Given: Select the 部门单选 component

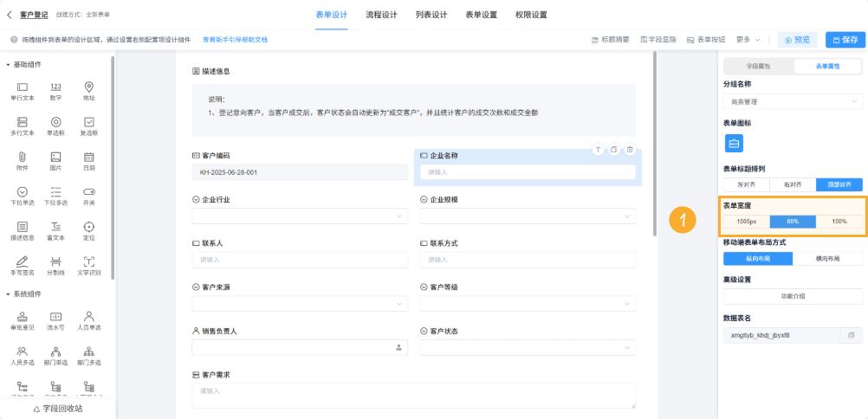Looking at the screenshot, I should pos(56,355).
